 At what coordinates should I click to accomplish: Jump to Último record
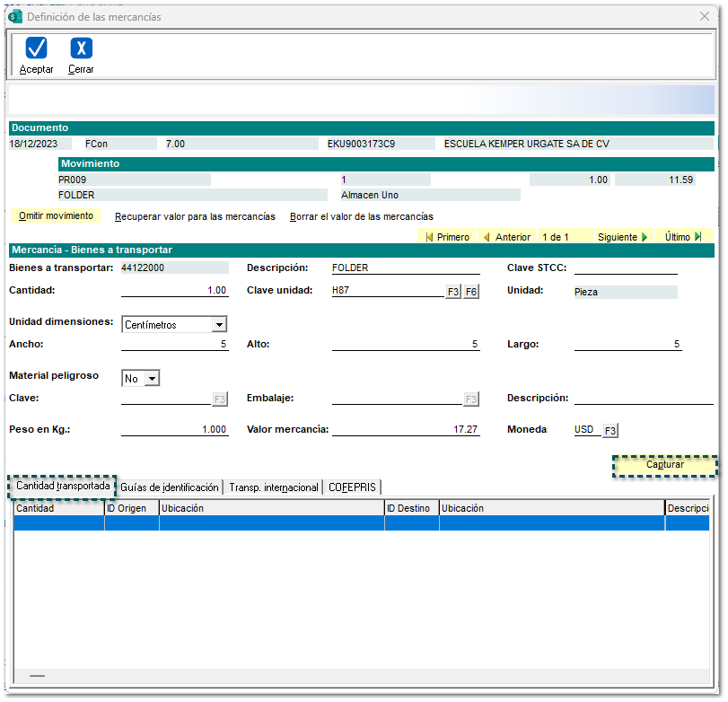pos(683,237)
